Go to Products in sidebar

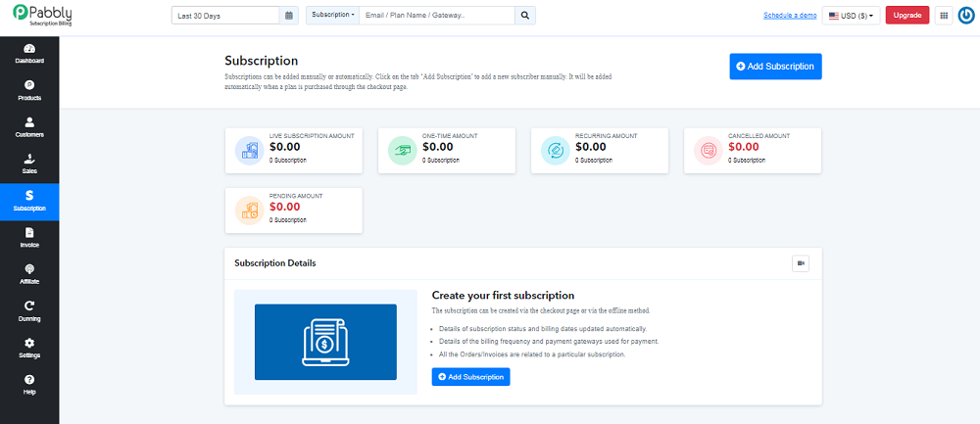click(x=29, y=91)
